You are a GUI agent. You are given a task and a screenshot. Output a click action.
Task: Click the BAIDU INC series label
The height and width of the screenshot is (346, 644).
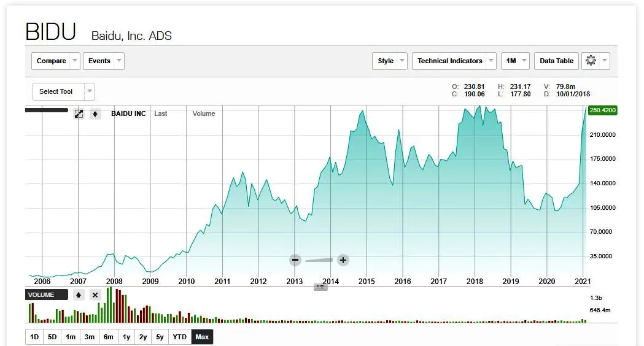pos(128,113)
